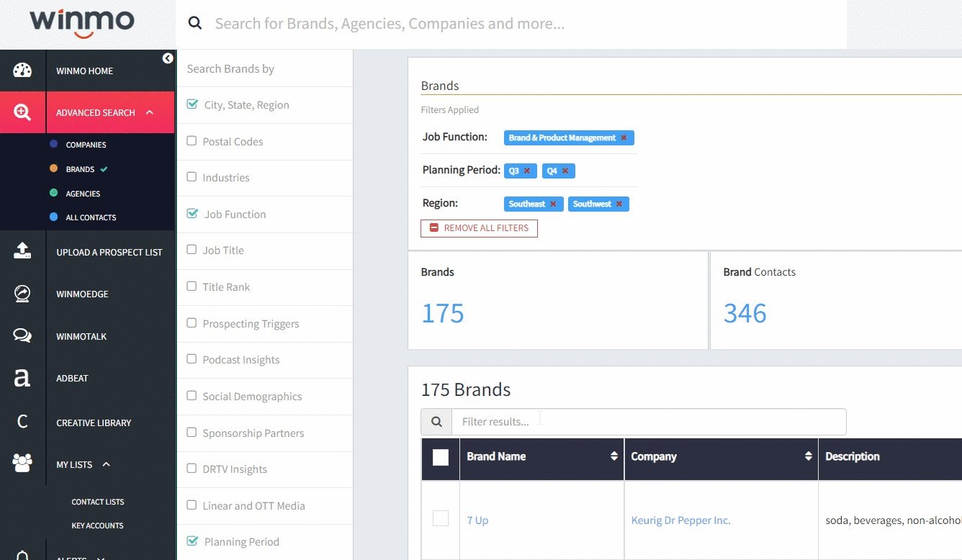Check the Prospecting Triggers filter
The image size is (962, 560).
[192, 323]
